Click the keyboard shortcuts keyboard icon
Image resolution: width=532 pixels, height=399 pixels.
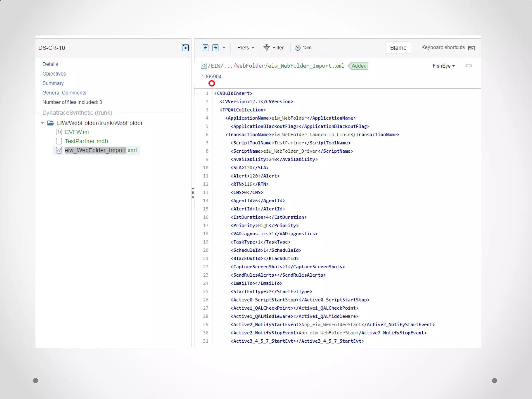471,48
